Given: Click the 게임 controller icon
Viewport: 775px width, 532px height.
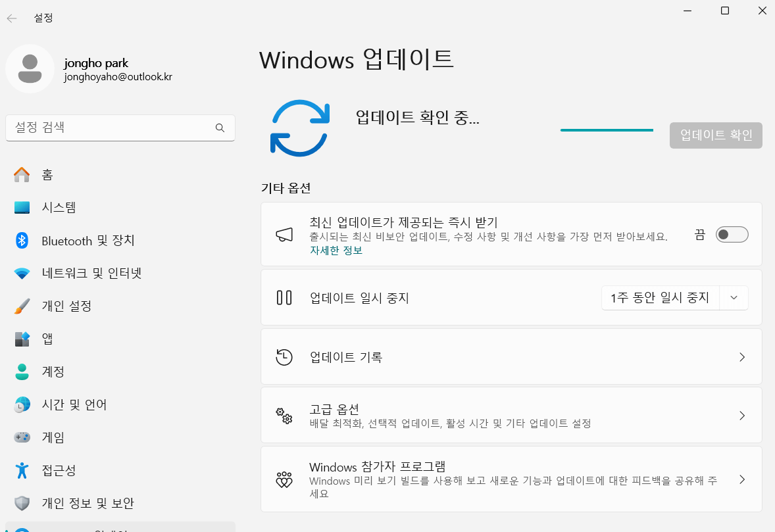Looking at the screenshot, I should pos(22,437).
